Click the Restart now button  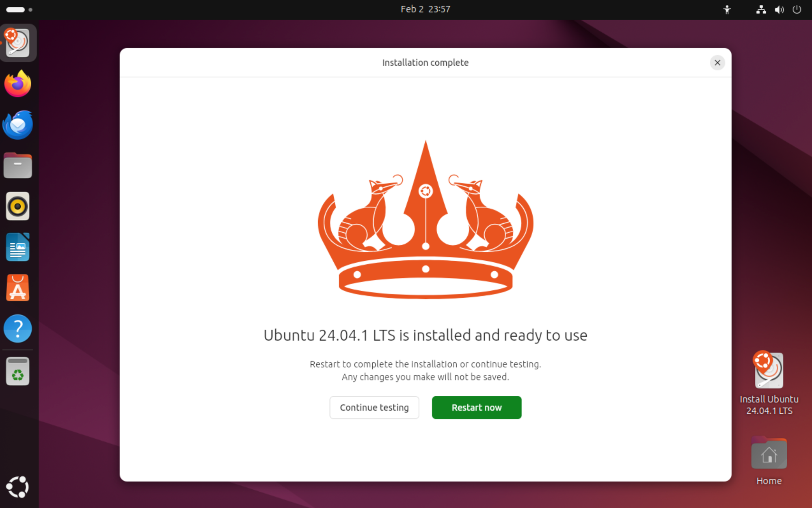(x=476, y=407)
